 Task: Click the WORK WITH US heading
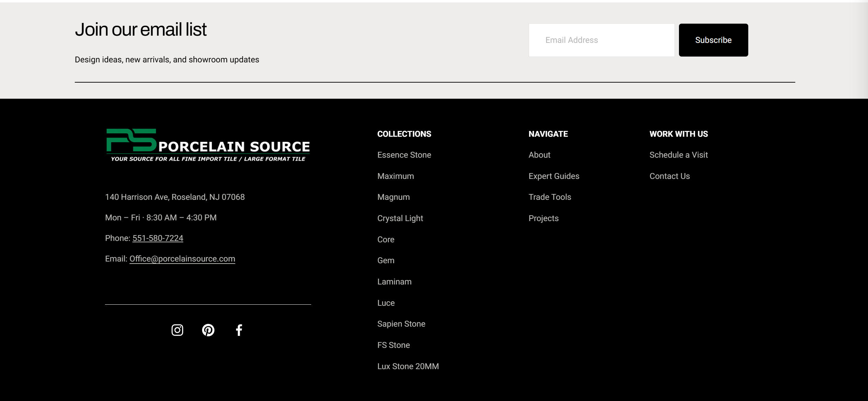point(679,134)
